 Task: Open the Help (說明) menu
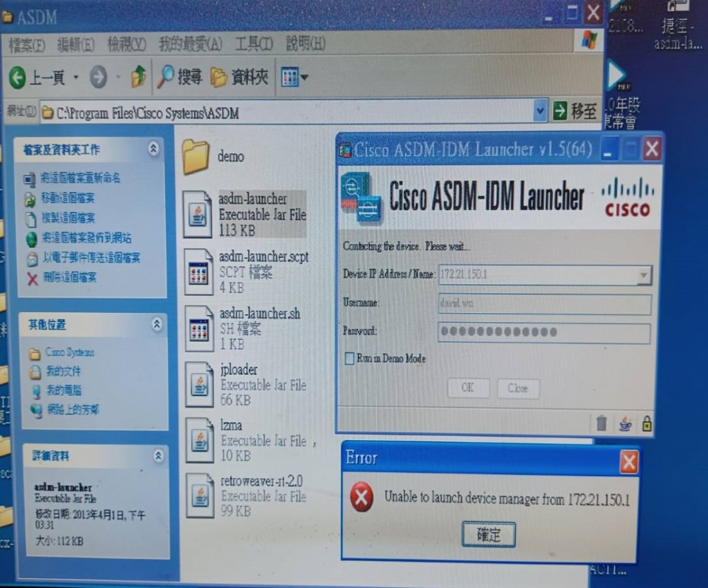[305, 44]
